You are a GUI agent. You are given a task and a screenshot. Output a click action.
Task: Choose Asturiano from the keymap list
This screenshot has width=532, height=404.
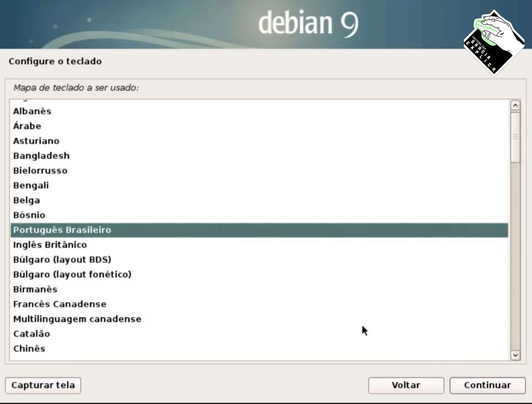pyautogui.click(x=259, y=141)
